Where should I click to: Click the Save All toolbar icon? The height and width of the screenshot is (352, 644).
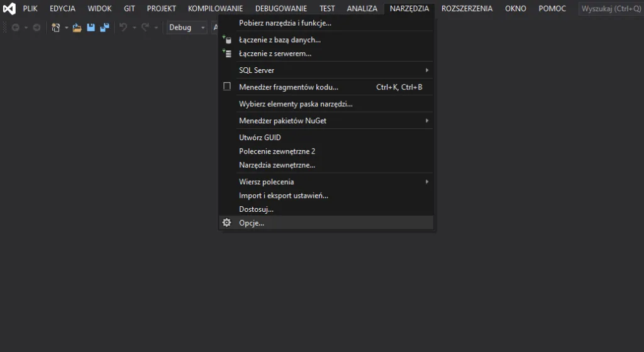(104, 28)
